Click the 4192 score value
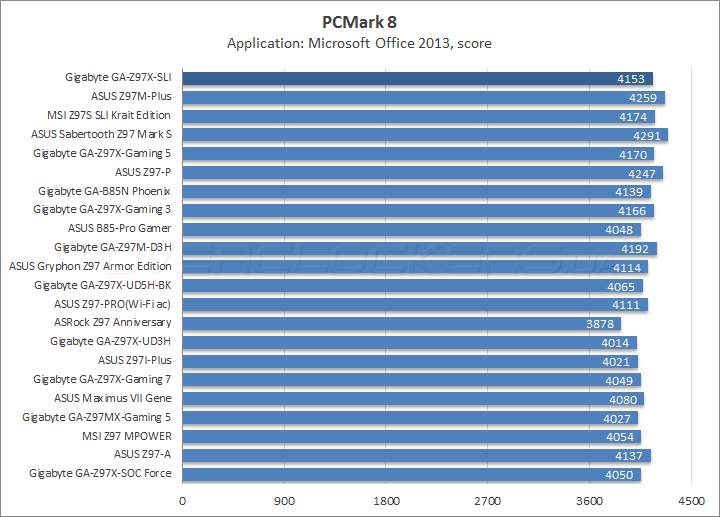Viewport: 720px width, 517px height. [635, 249]
